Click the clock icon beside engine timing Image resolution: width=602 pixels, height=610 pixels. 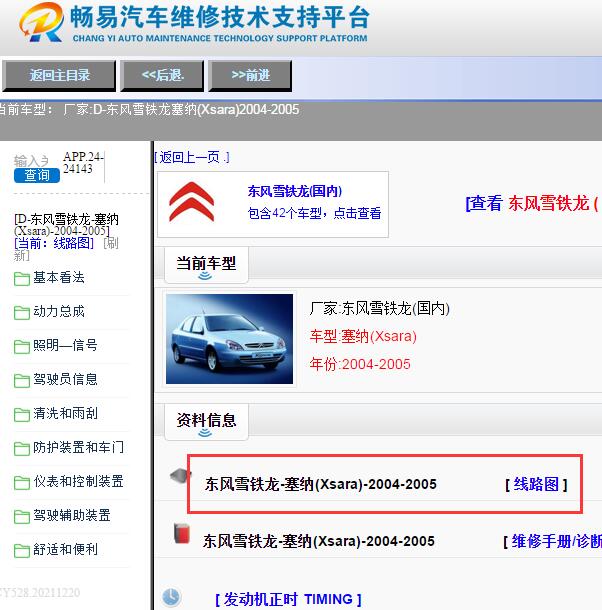(171, 597)
